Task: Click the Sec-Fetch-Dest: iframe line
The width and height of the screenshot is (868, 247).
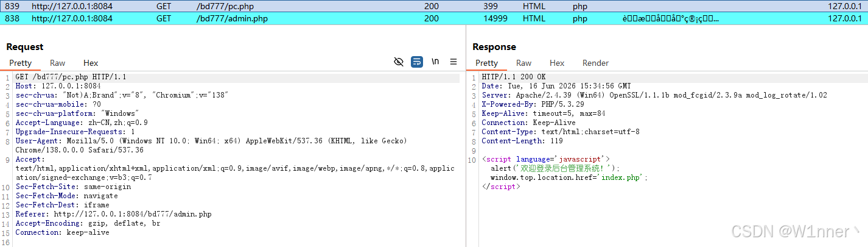Action: pos(62,206)
